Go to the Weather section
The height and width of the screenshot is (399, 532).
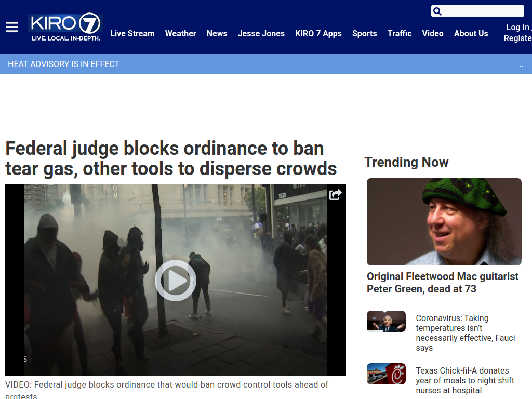coord(180,34)
